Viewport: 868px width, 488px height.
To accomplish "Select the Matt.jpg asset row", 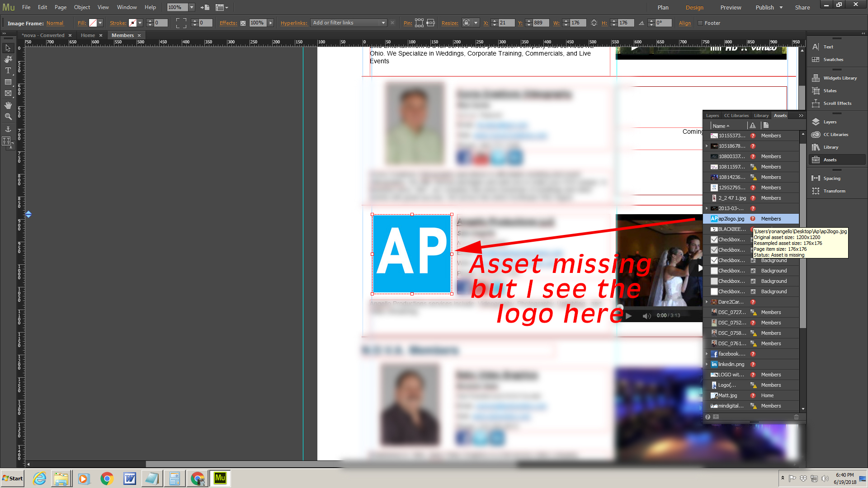I will (x=751, y=395).
